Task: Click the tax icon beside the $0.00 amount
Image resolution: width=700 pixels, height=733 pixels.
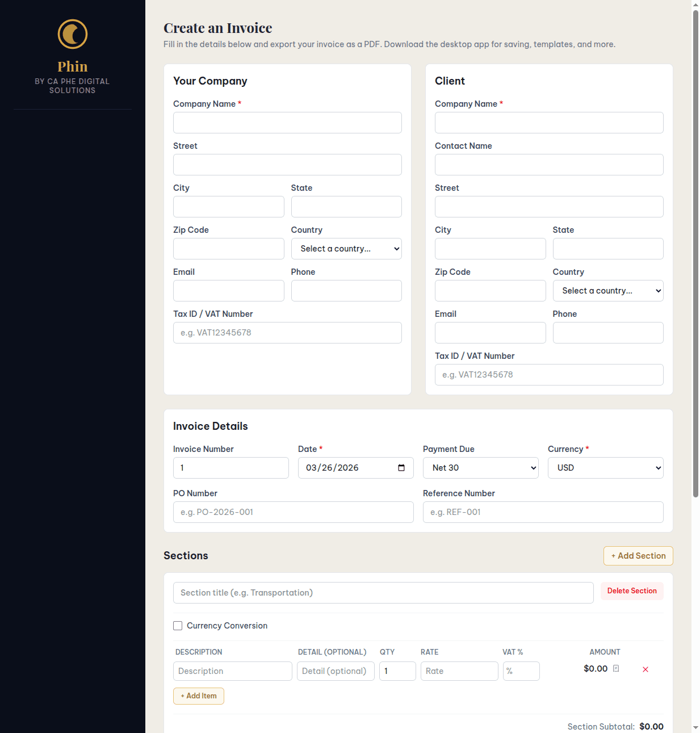Action: coord(617,668)
